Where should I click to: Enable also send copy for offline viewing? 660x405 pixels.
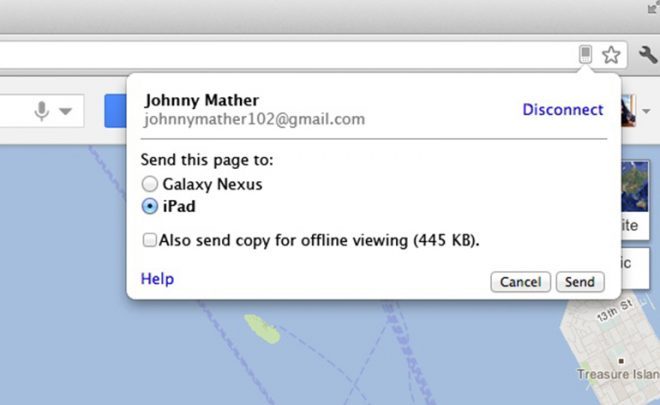(x=149, y=240)
